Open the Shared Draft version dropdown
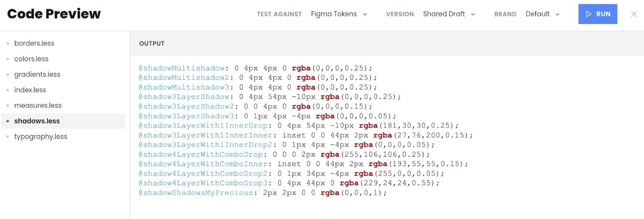The width and height of the screenshot is (644, 219). [x=449, y=14]
